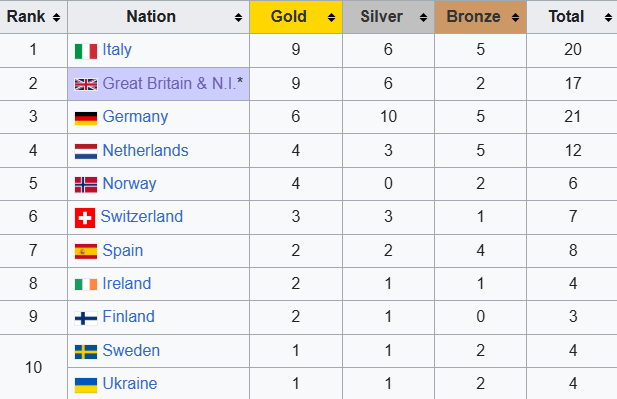617x399 pixels.
Task: Follow the Sweden link
Action: [x=131, y=350]
